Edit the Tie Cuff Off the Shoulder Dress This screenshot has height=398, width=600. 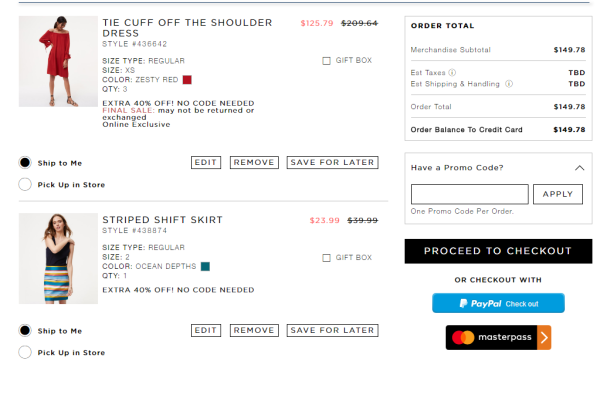[206, 162]
